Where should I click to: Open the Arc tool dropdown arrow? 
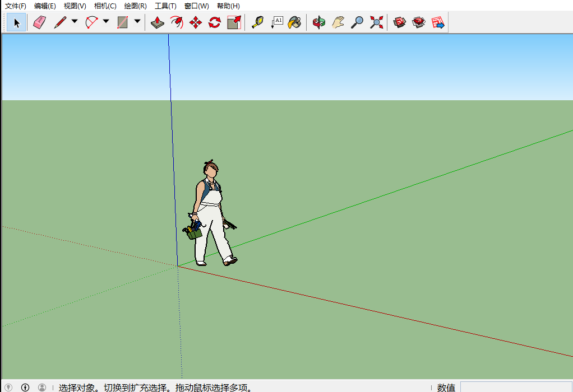106,22
